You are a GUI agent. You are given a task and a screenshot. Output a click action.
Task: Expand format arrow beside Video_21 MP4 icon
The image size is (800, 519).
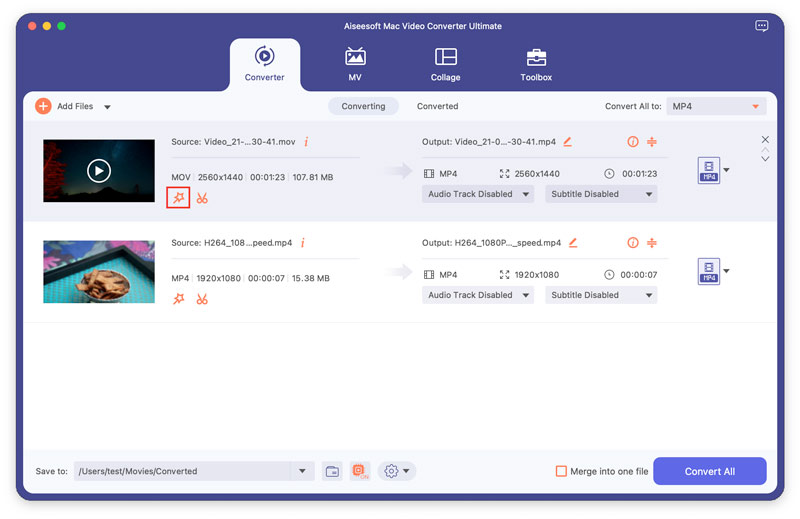click(727, 170)
